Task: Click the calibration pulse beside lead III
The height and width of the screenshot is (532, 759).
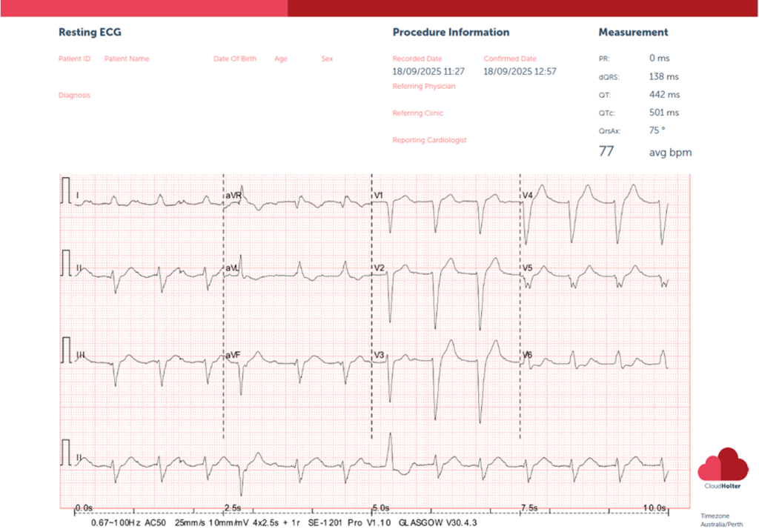Action: (x=67, y=348)
